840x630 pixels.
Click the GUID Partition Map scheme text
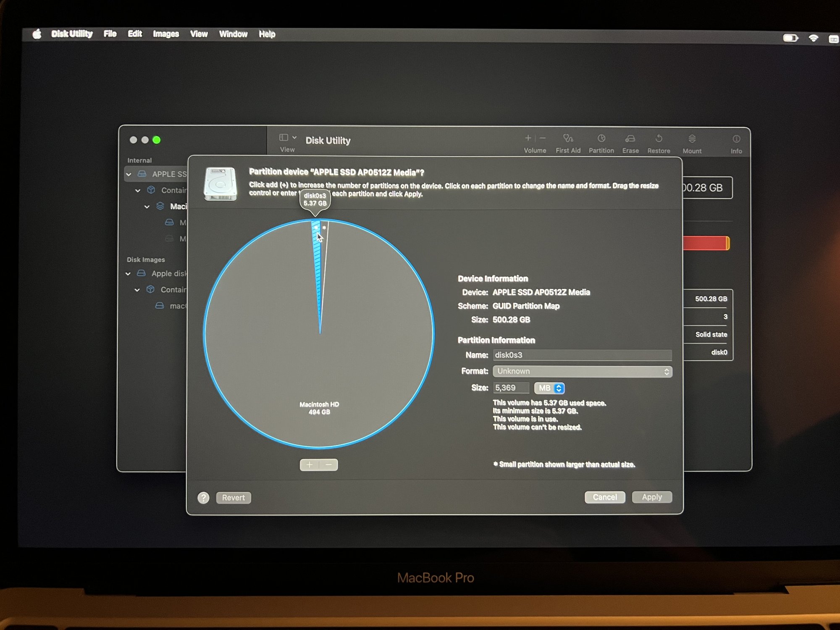(x=526, y=306)
